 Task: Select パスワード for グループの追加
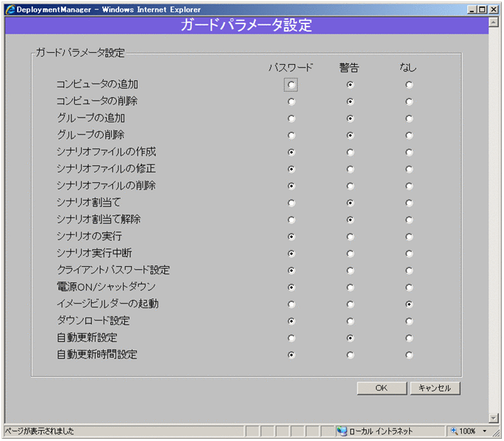pos(291,118)
